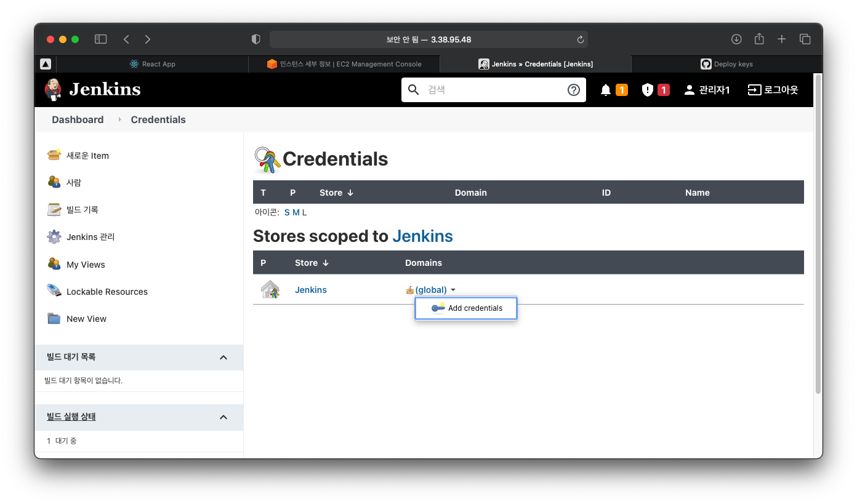Click the logout arrow icon
Screen dimensions: 857x504
[754, 90]
